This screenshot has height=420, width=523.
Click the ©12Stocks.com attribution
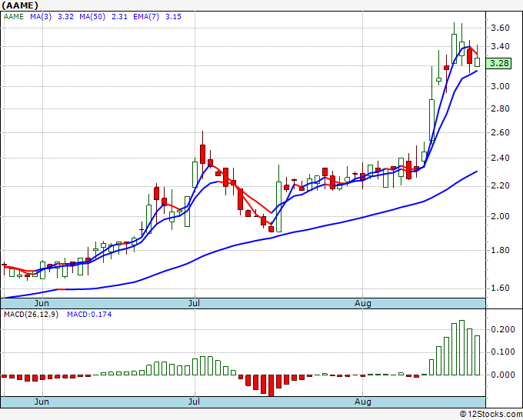[x=491, y=414]
